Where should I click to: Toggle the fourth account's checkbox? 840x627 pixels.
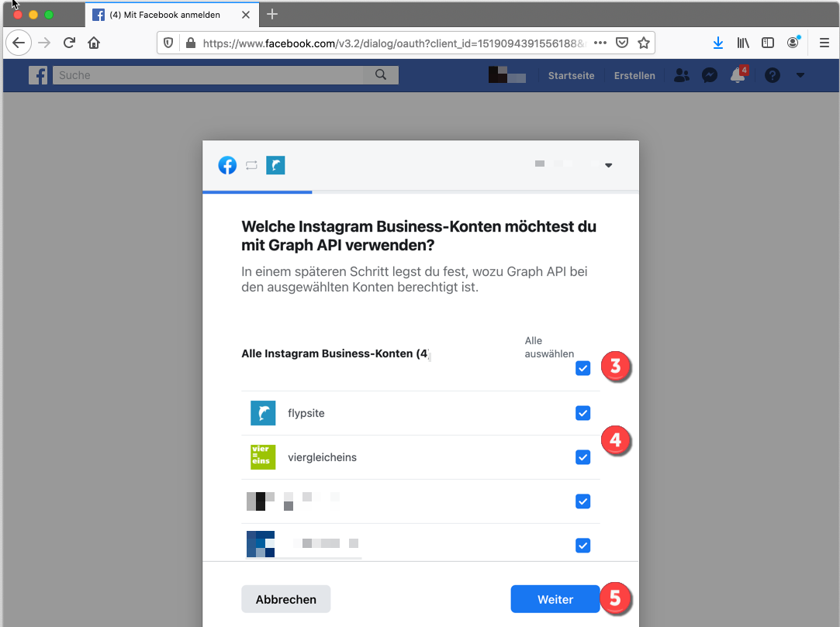pyautogui.click(x=582, y=546)
